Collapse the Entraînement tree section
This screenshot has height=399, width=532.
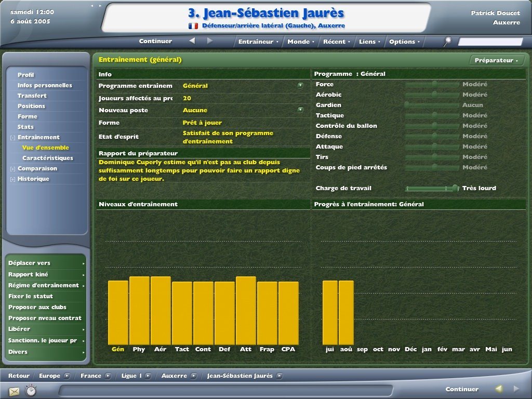pyautogui.click(x=12, y=138)
